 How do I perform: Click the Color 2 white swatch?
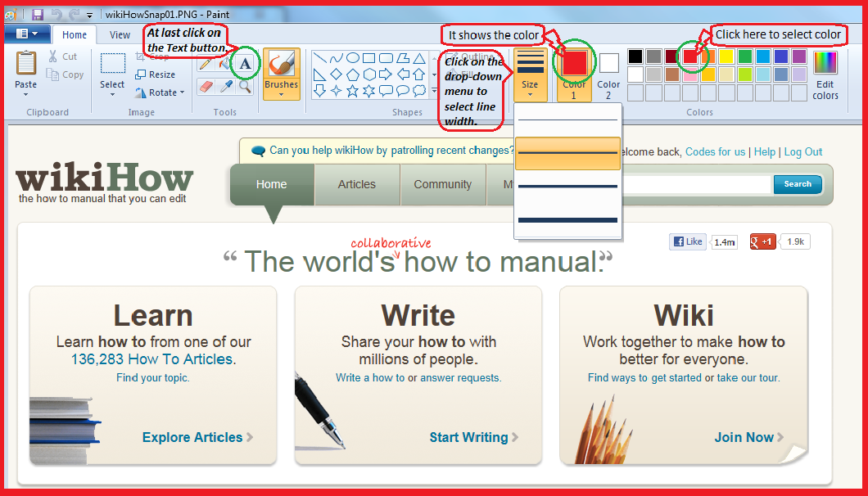608,63
